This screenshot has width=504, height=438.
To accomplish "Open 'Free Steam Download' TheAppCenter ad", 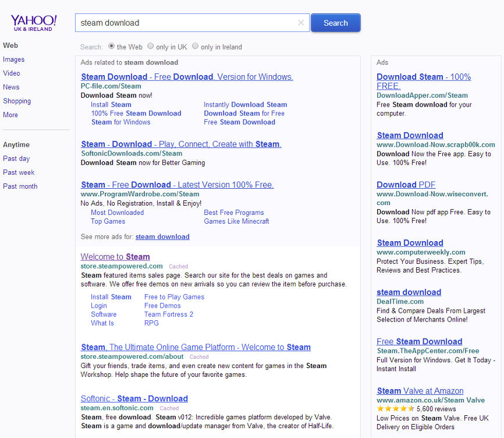I will point(419,341).
